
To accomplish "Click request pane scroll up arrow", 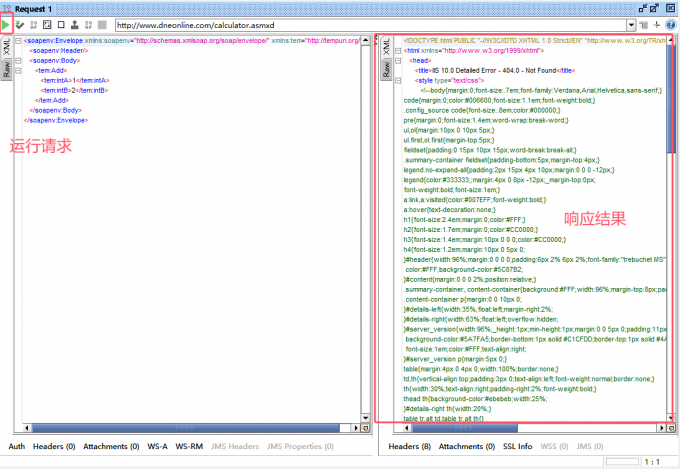I will pyautogui.click(x=366, y=40).
